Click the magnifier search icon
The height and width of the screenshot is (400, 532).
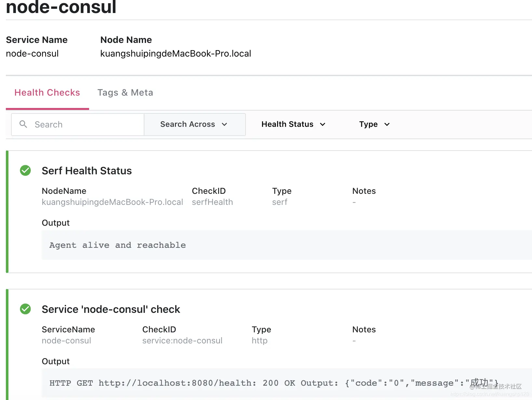(23, 124)
